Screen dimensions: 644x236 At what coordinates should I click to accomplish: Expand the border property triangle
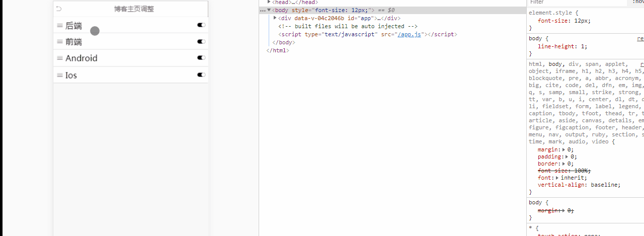[x=565, y=164]
